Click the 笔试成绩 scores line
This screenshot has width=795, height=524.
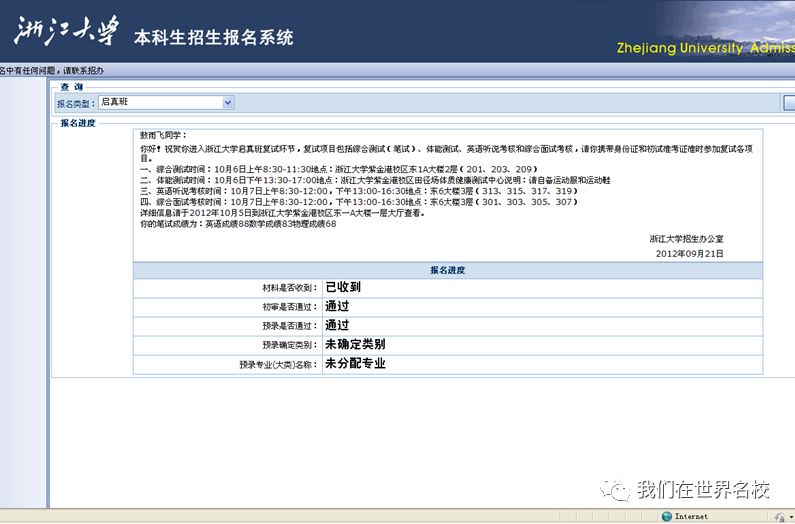(238, 224)
